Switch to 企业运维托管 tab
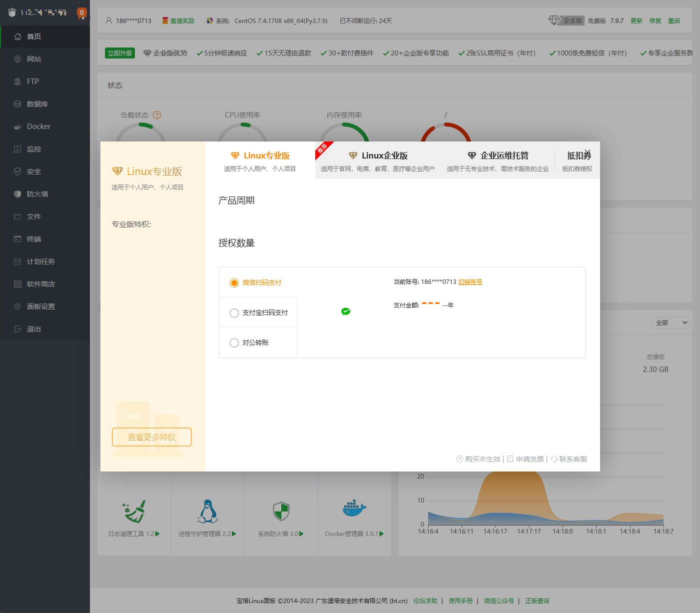 (498, 160)
